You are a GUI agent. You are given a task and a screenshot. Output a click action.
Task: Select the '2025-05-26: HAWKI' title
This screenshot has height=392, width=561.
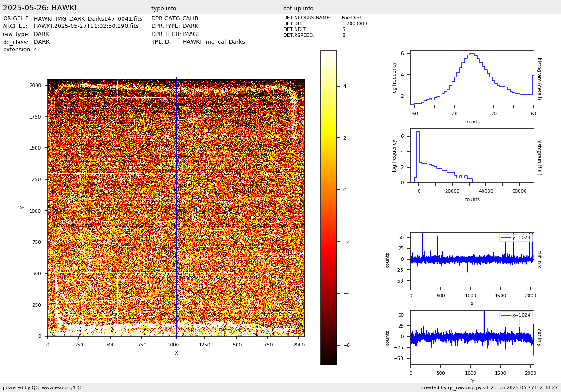(x=40, y=8)
